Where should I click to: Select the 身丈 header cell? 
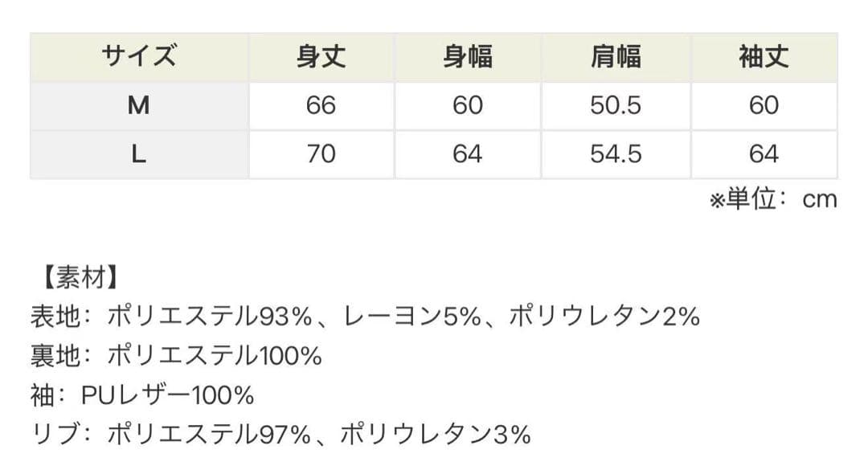321,57
